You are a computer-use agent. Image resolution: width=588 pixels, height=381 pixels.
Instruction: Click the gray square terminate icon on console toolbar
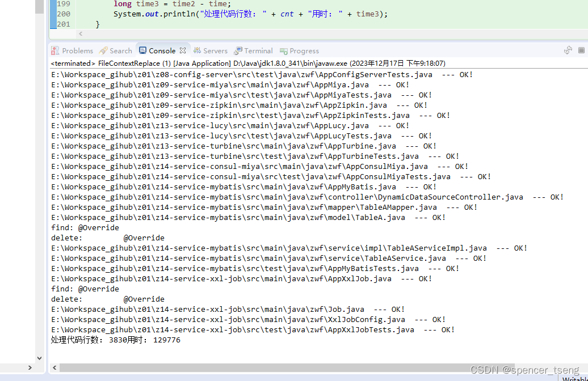click(x=581, y=50)
